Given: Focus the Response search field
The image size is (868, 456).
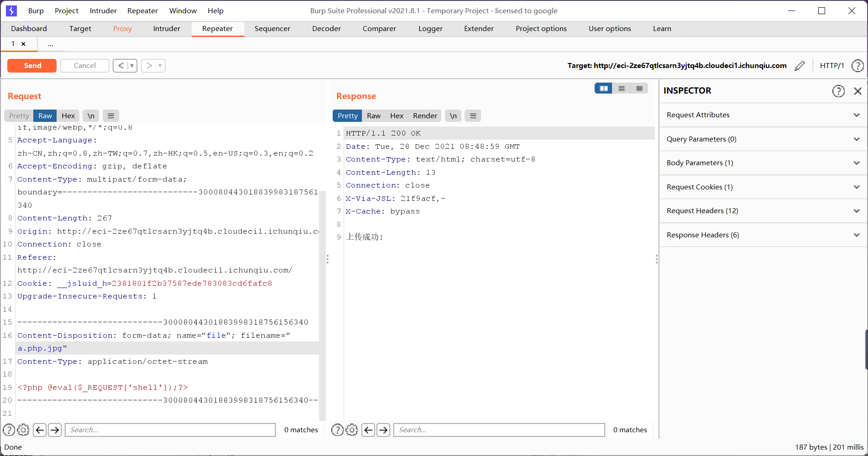Looking at the screenshot, I should point(499,430).
